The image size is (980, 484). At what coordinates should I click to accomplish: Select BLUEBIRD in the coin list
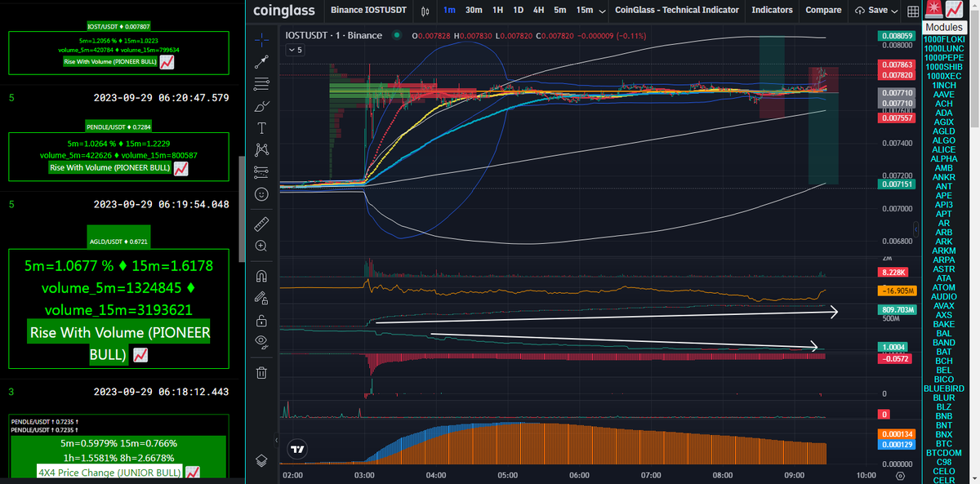click(x=943, y=389)
